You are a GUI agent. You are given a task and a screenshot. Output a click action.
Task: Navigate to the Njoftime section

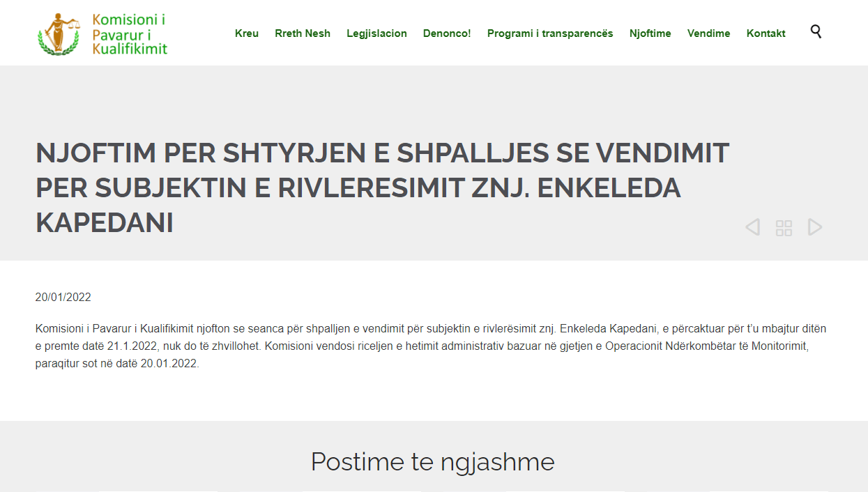650,33
